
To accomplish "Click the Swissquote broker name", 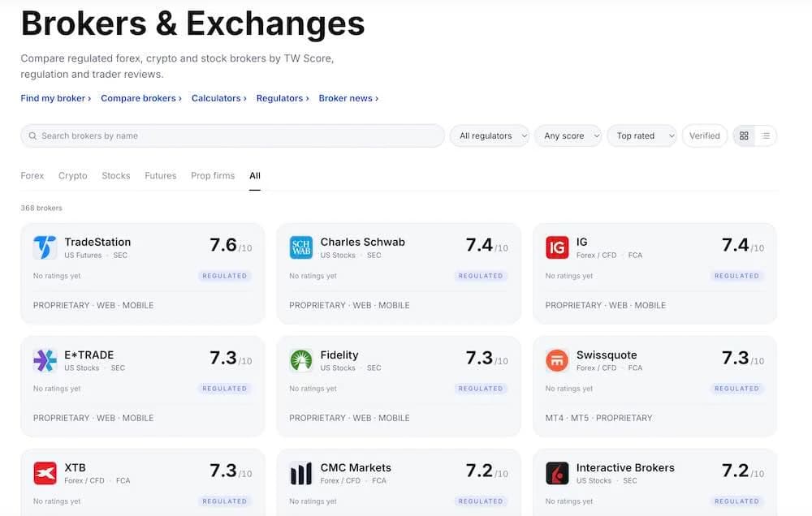I will (x=607, y=355).
